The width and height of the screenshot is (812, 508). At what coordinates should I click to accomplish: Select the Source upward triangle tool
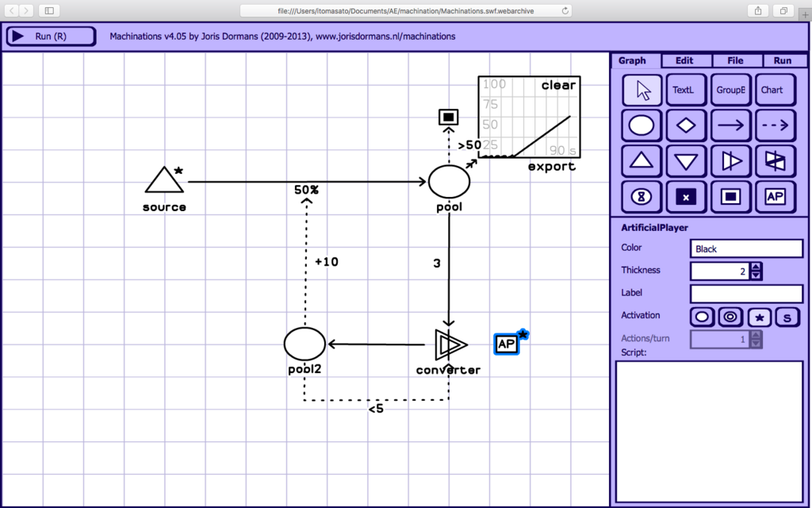(642, 161)
